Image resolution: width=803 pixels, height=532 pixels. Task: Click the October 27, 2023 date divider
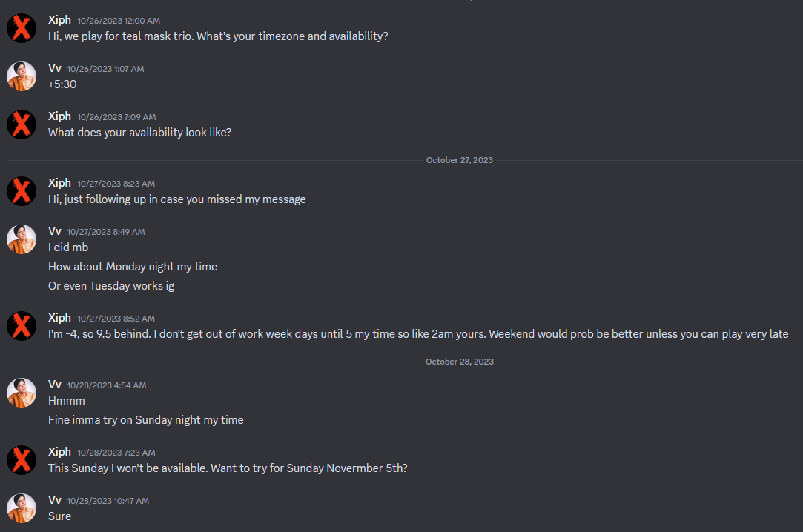point(459,159)
